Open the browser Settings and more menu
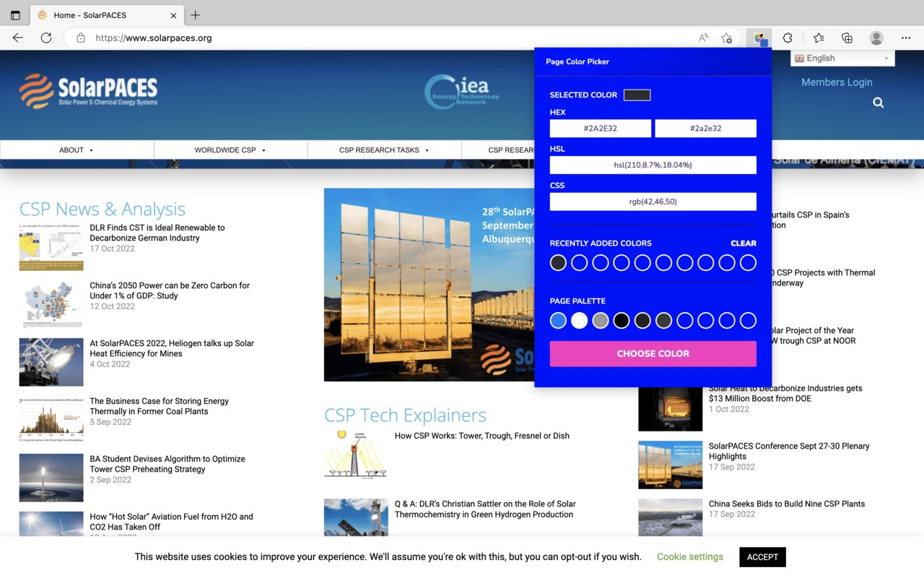 tap(906, 38)
